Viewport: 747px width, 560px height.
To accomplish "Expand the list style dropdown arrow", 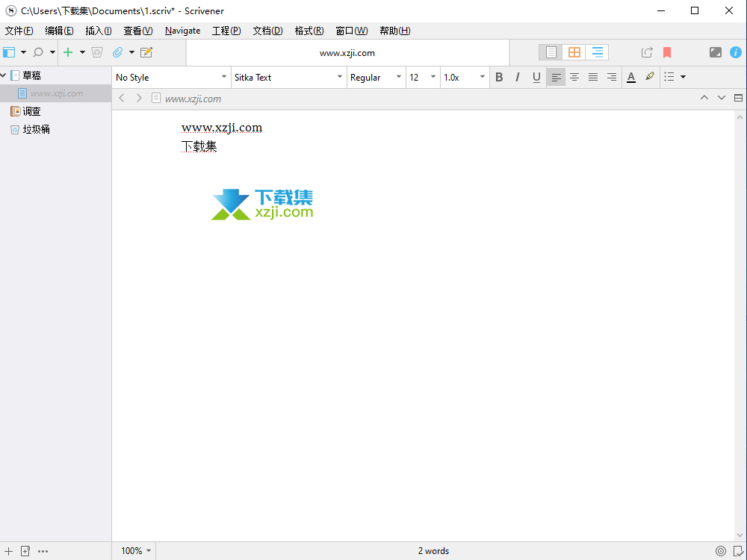I will [684, 77].
